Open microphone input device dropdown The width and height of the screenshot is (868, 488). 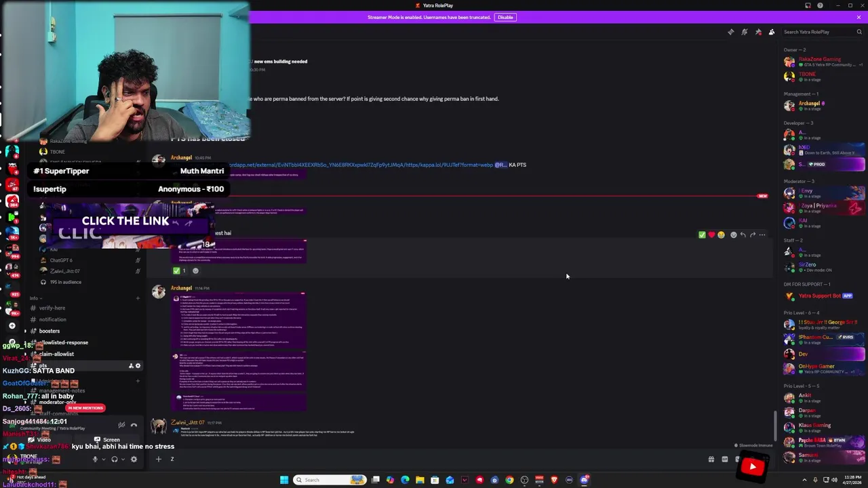pyautogui.click(x=104, y=460)
